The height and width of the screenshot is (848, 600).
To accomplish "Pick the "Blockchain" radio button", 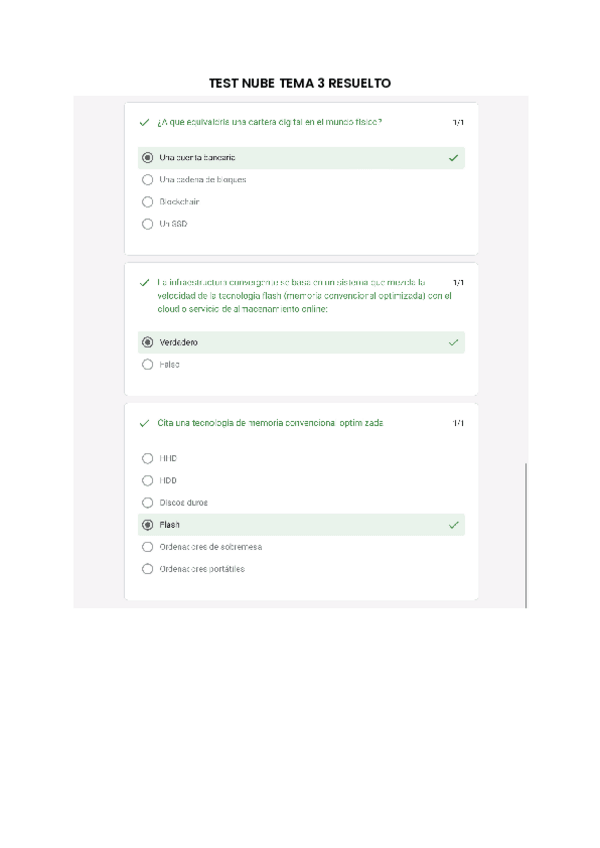I will coord(148,202).
